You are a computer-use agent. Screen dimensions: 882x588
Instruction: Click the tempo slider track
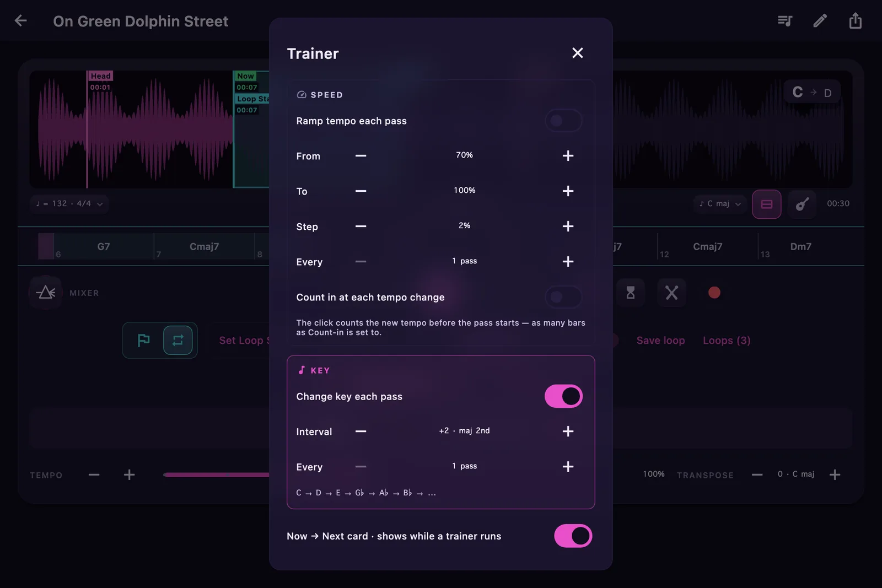[216, 474]
